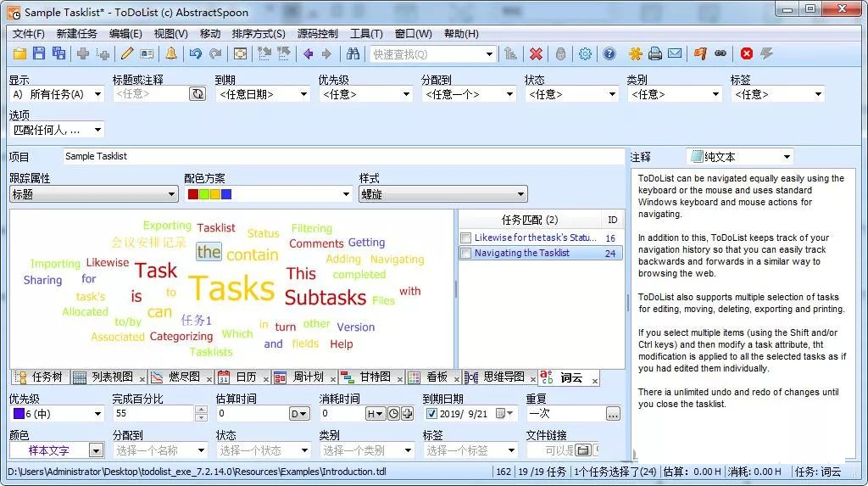868x486 pixels.
Task: Click the help question mark icon
Action: click(x=609, y=53)
